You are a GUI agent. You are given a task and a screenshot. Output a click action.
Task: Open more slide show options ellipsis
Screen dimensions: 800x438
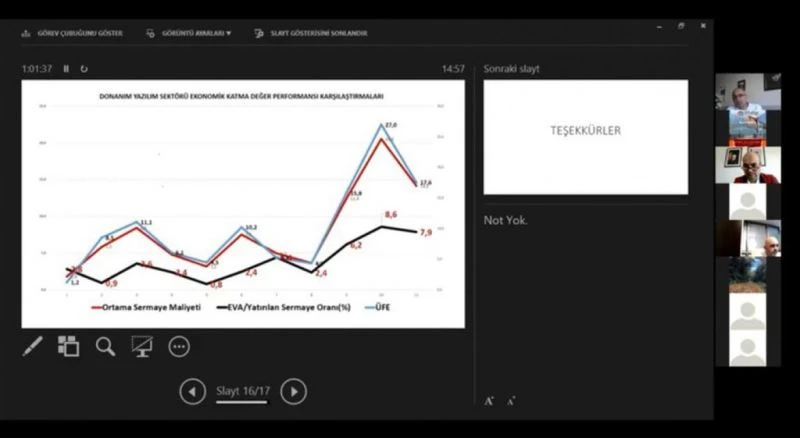179,346
